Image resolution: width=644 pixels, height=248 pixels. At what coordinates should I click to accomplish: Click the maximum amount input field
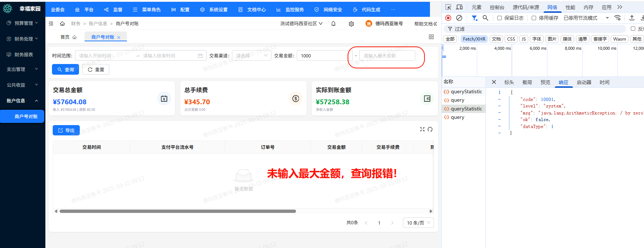click(387, 56)
